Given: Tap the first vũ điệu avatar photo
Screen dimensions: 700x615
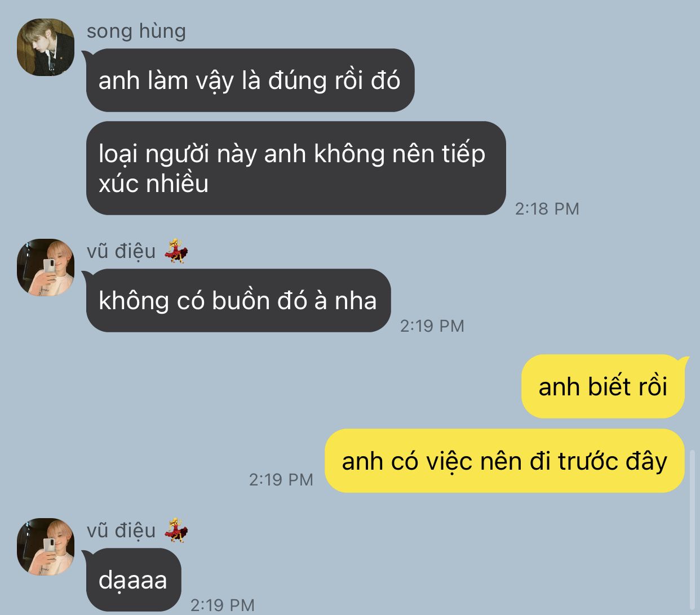Looking at the screenshot, I should pos(46,268).
